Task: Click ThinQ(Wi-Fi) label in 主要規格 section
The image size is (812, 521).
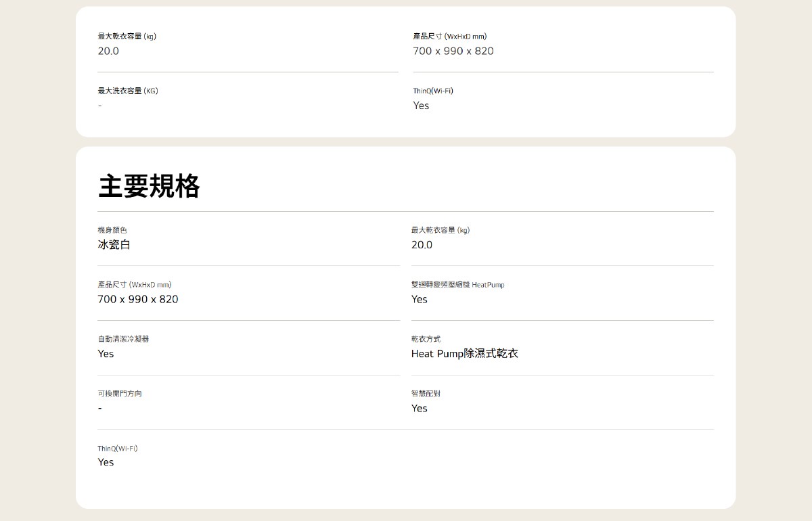Action: click(x=118, y=449)
